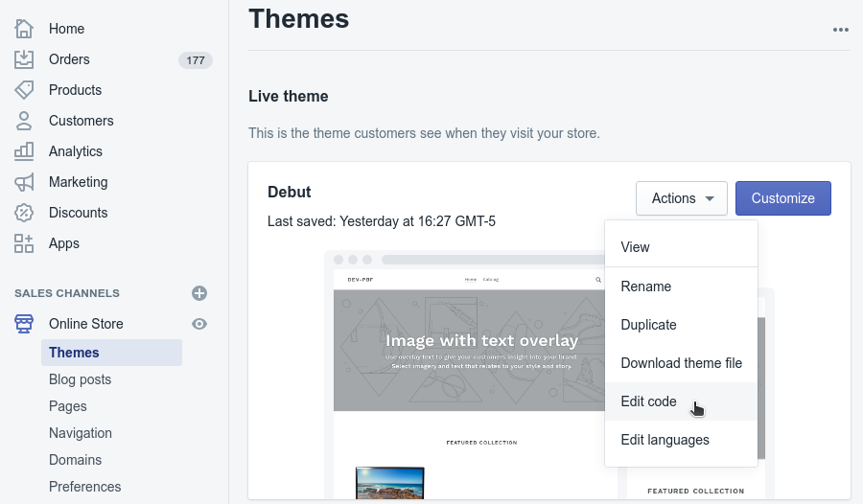Select Edit languages from the menu
This screenshot has width=863, height=504.
point(665,440)
